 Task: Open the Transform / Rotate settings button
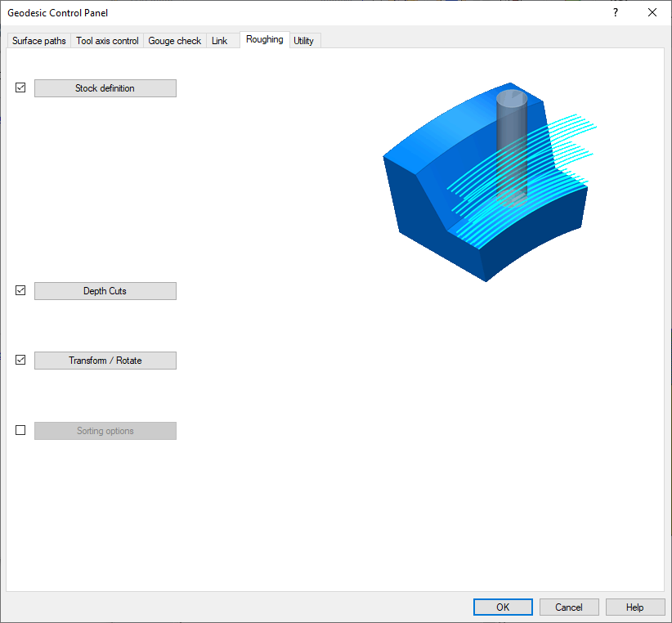[x=105, y=361]
